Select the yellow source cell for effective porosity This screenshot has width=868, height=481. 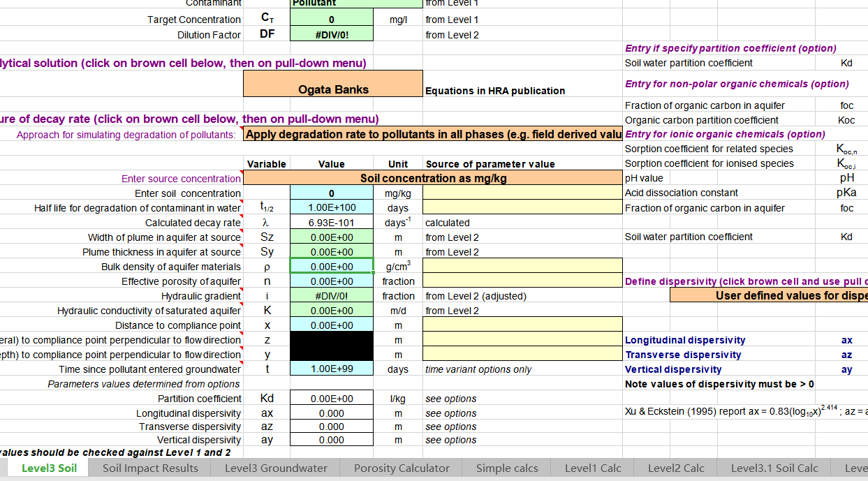(522, 281)
